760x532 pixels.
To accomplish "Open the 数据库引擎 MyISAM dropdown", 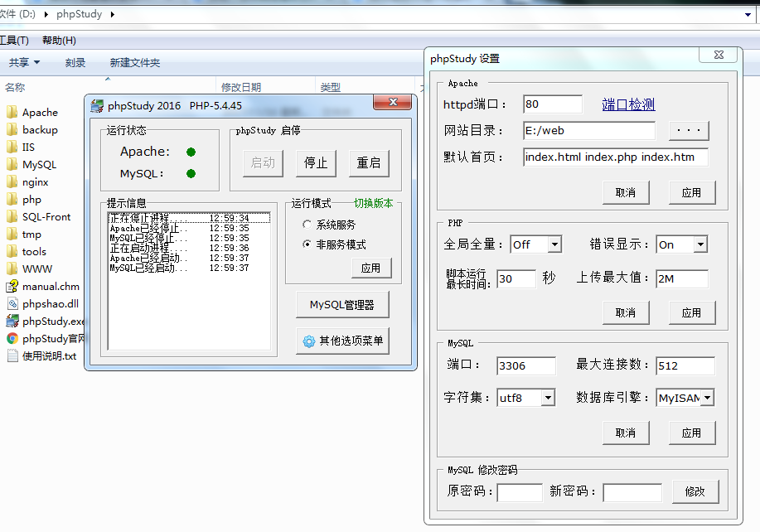I will pos(708,398).
